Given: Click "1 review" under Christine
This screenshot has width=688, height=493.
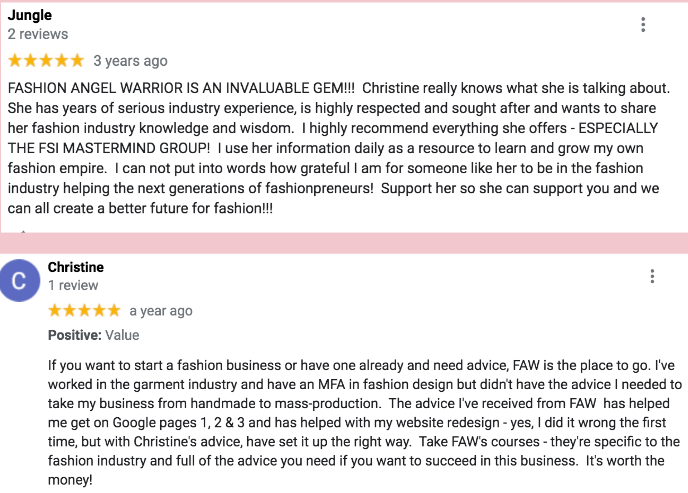Looking at the screenshot, I should point(73,286).
